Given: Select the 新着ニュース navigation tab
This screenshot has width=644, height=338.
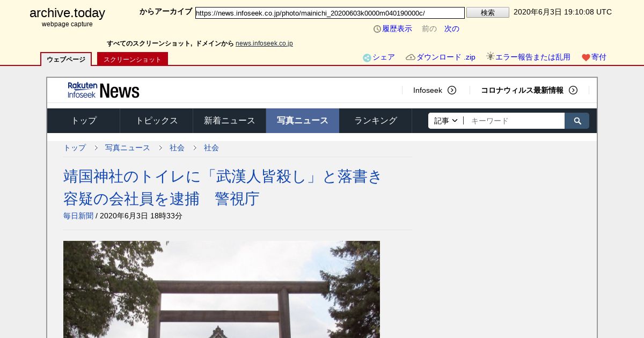Looking at the screenshot, I should 230,121.
